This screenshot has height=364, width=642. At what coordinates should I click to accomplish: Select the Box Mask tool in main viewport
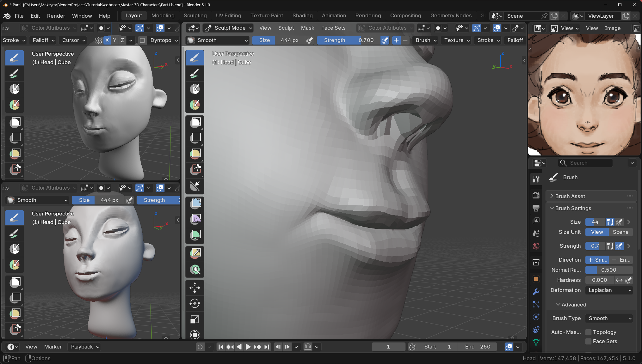pos(195,122)
